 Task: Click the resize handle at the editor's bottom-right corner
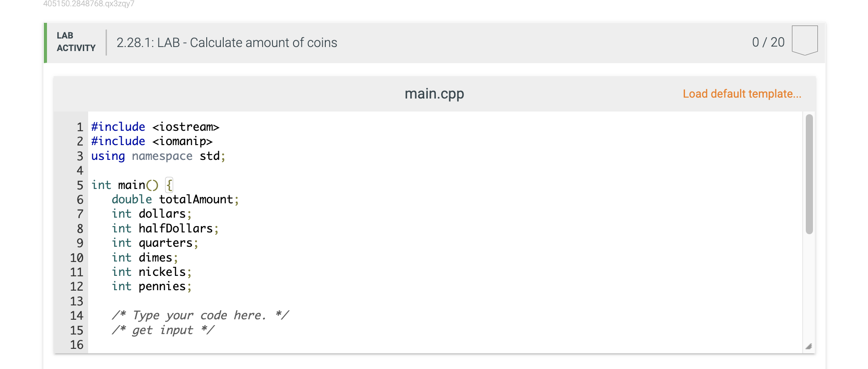coord(808,346)
